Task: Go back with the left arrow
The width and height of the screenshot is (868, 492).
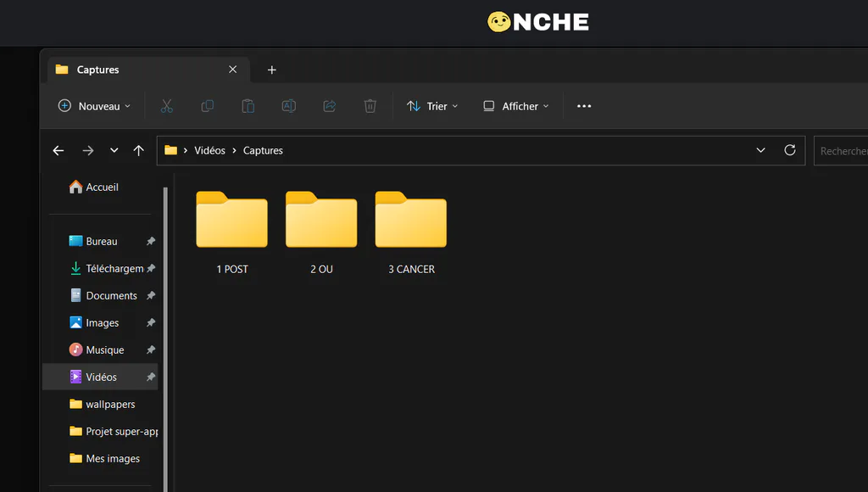Action: coord(58,151)
